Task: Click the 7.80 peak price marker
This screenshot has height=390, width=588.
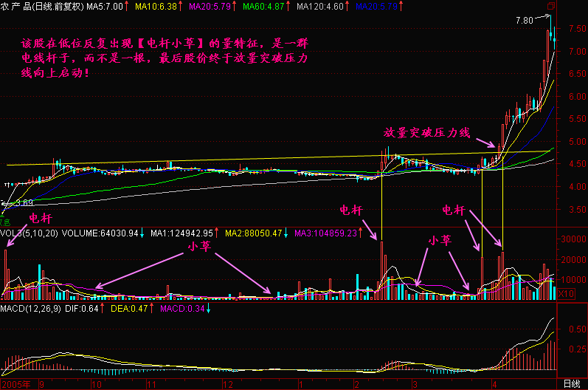Action: pos(523,21)
